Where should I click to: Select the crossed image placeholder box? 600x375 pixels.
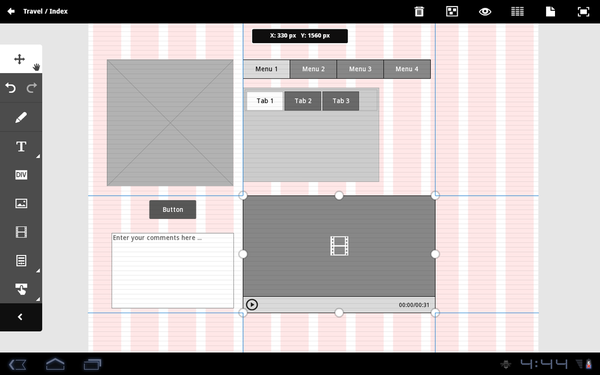[170, 122]
